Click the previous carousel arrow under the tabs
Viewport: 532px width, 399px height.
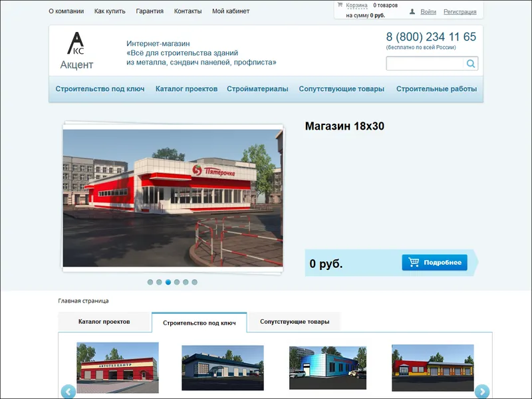pos(68,391)
